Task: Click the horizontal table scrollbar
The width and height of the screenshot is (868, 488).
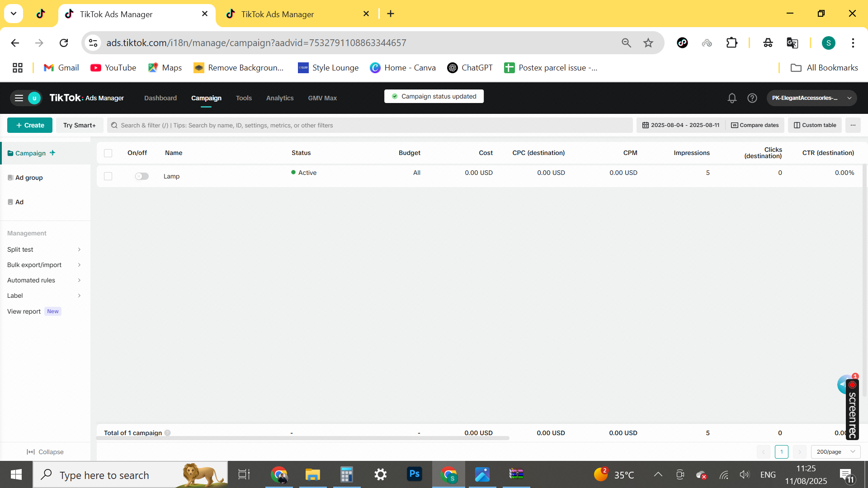Action: [303, 438]
